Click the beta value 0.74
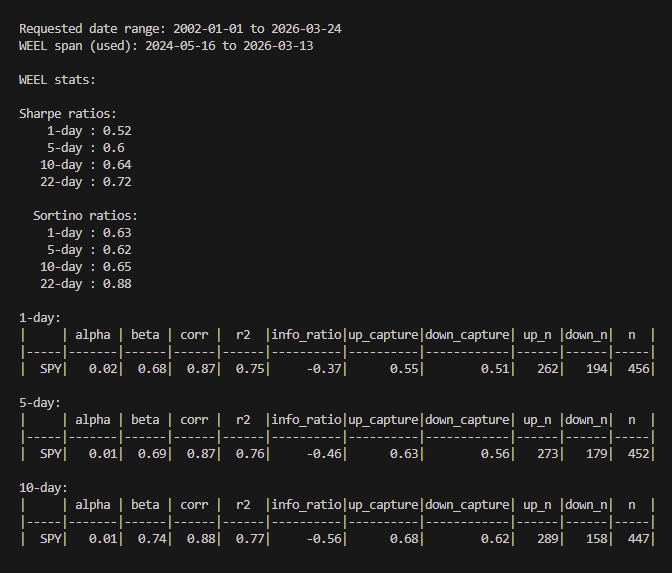 coord(152,538)
